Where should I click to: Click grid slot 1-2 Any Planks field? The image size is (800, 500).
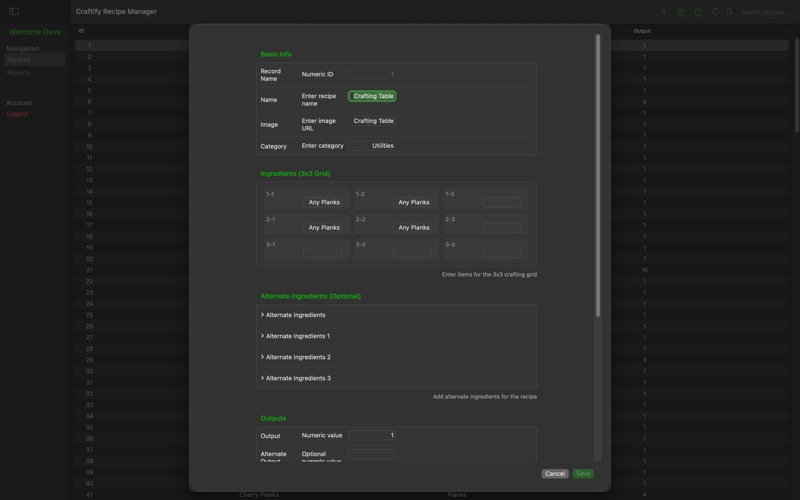tap(412, 202)
